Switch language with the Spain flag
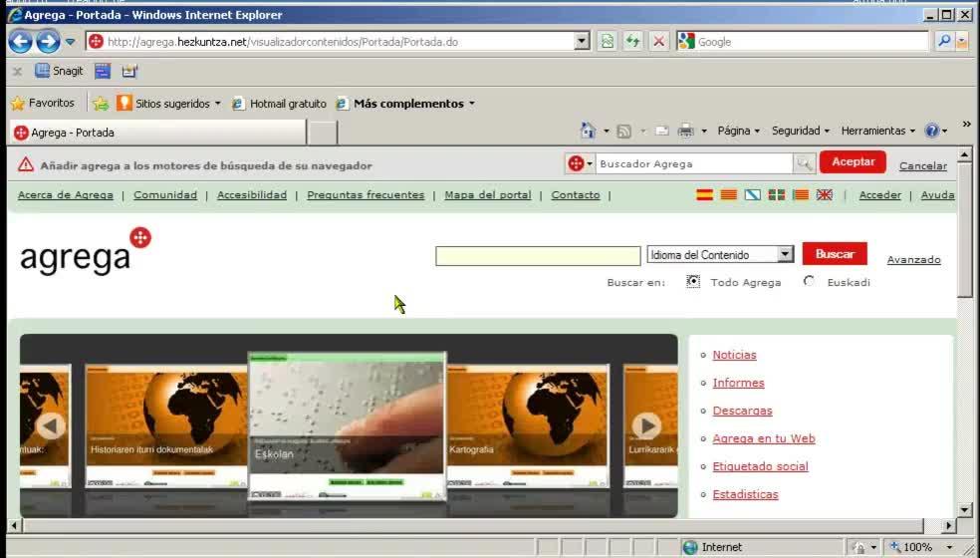 pyautogui.click(x=704, y=195)
